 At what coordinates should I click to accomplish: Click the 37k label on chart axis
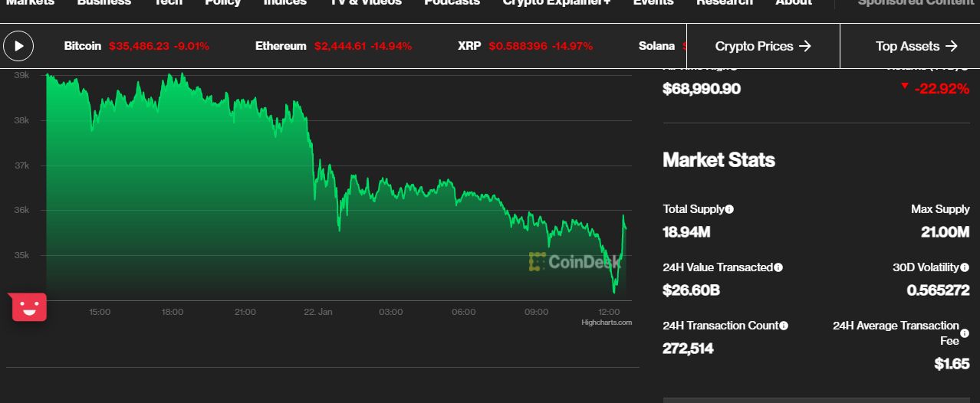21,165
